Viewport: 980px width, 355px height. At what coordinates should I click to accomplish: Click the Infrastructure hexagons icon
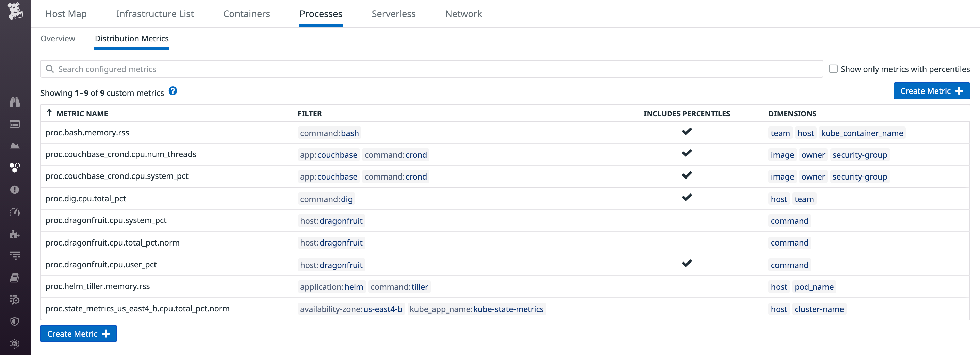click(14, 167)
